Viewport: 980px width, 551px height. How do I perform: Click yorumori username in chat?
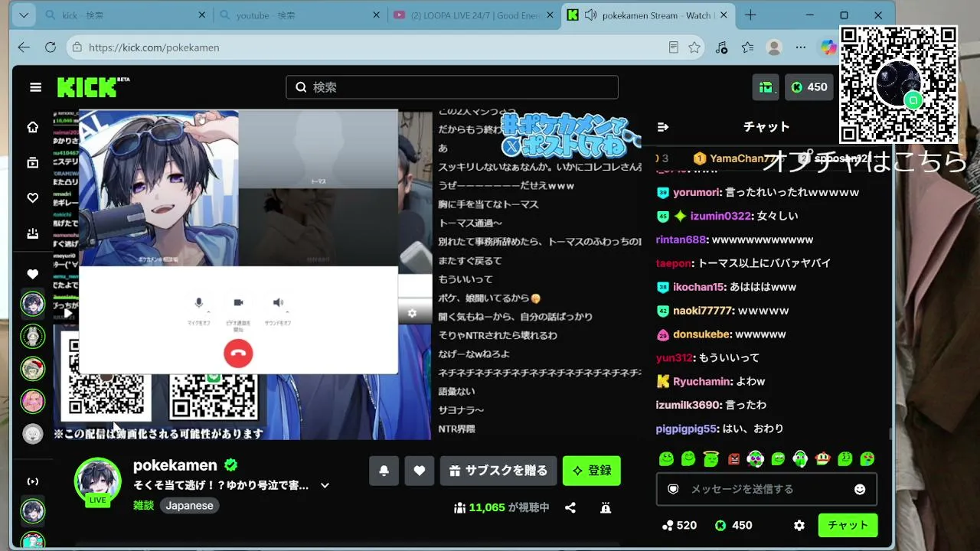point(697,193)
